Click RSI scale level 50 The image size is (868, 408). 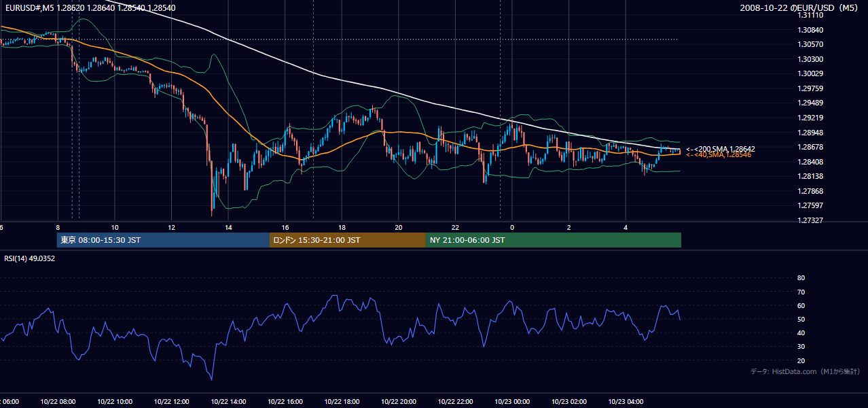[801, 319]
